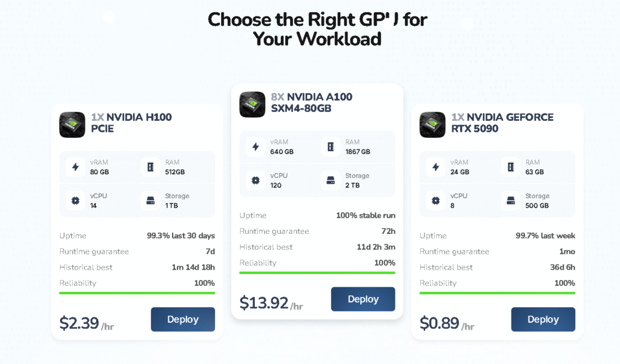Deploy the $13.92/hr 8X NVIDIA A100 instance

tap(363, 299)
